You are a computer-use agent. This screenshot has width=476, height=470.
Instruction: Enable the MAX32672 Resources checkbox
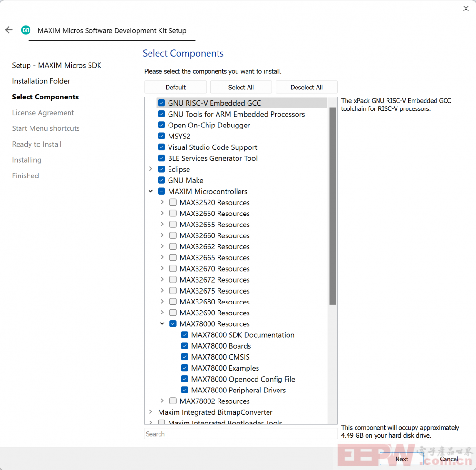click(x=173, y=279)
